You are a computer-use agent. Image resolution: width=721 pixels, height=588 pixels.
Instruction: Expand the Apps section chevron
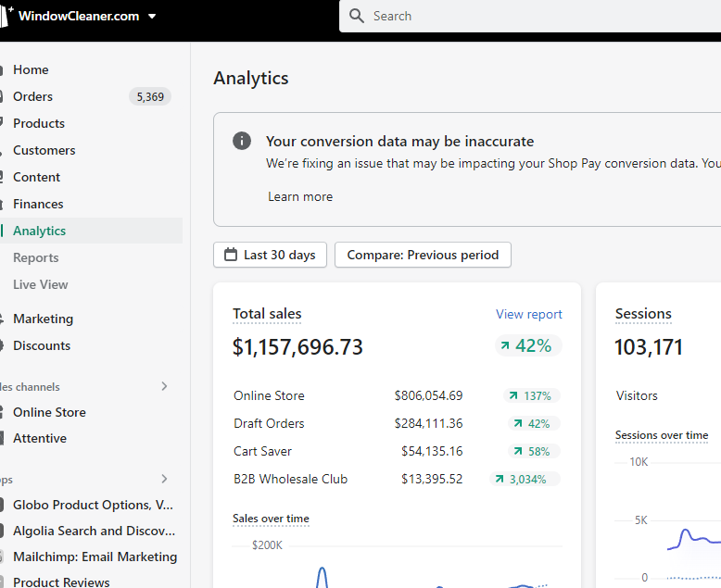point(164,479)
